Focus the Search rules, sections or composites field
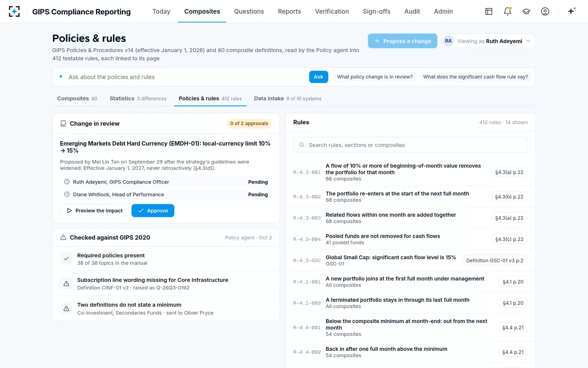Viewport: 588px width, 368px height. (x=410, y=145)
